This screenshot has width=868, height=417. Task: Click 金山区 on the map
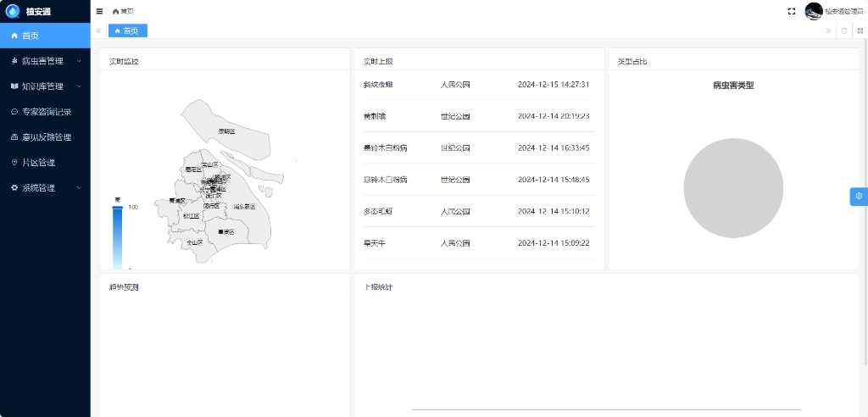pos(194,242)
